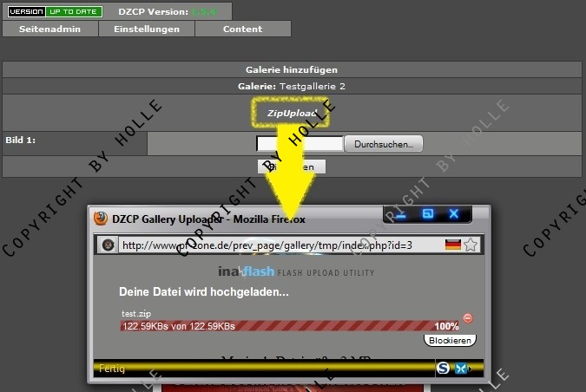Screen dimensions: 586x392
Task: Click the Durchsuchen button
Action: click(x=384, y=144)
